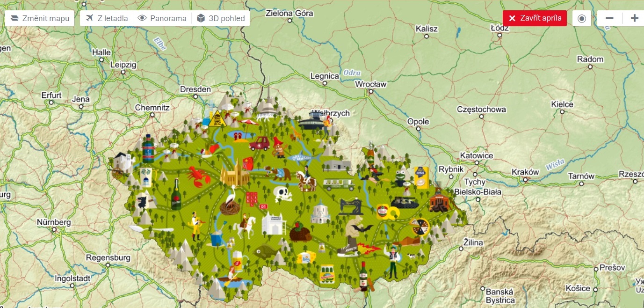The image size is (644, 308).
Task: Select the green-white bus icon
Action: coord(340,184)
